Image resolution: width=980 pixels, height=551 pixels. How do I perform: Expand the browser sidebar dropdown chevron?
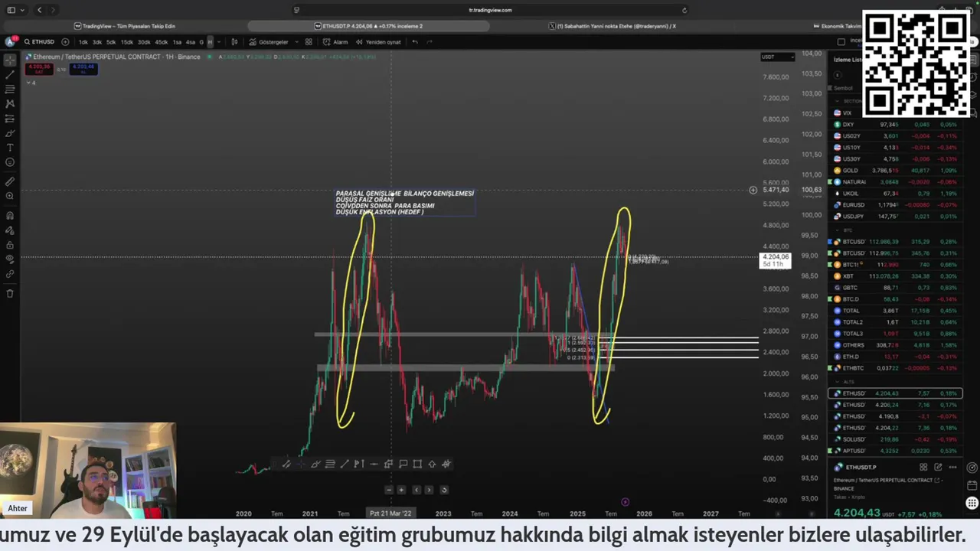[21, 10]
